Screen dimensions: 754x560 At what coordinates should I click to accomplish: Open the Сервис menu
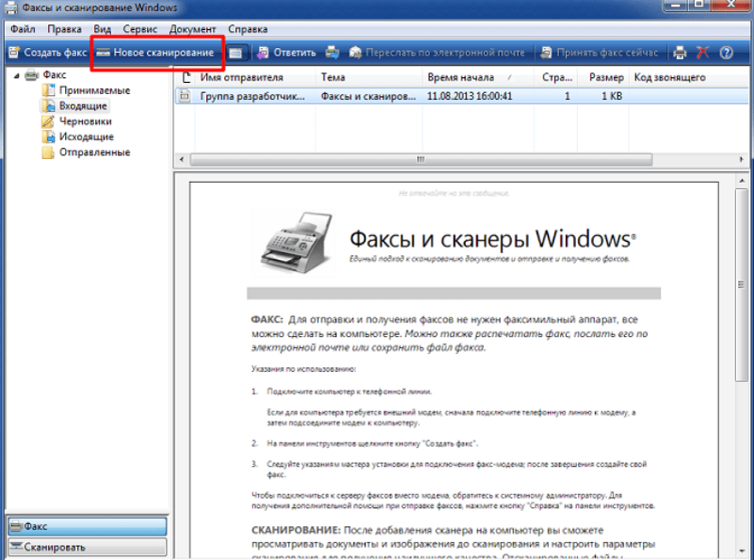140,29
